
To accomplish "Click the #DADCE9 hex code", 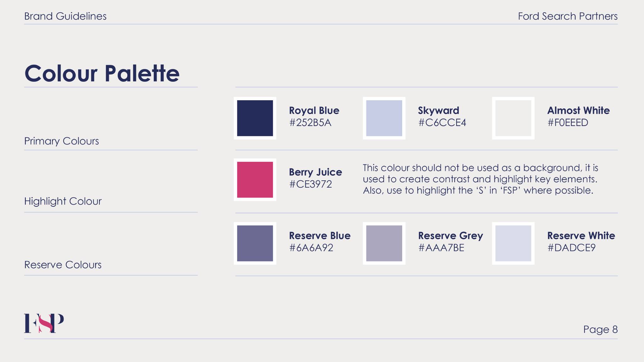I will (572, 248).
